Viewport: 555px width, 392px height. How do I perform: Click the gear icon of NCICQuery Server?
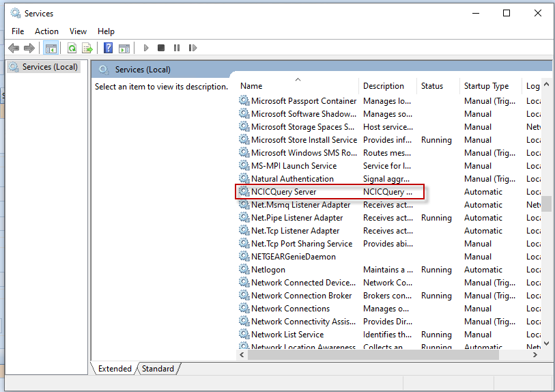[x=244, y=192]
